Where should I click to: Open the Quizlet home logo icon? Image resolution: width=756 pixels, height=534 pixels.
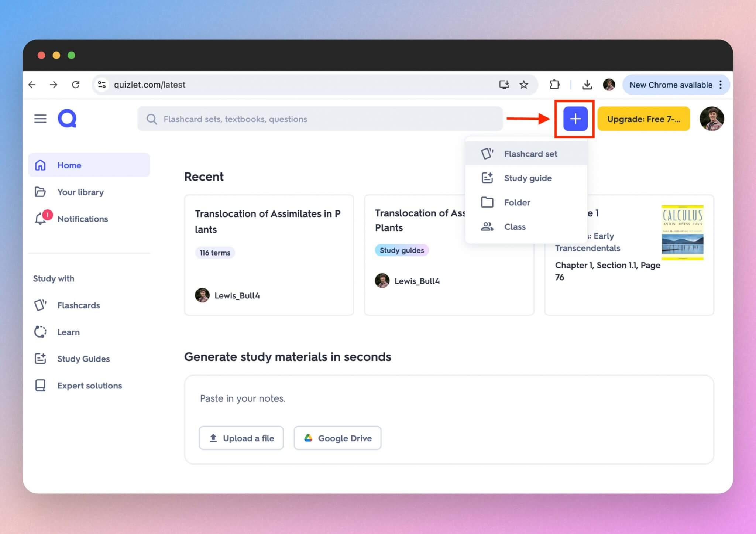[67, 119]
